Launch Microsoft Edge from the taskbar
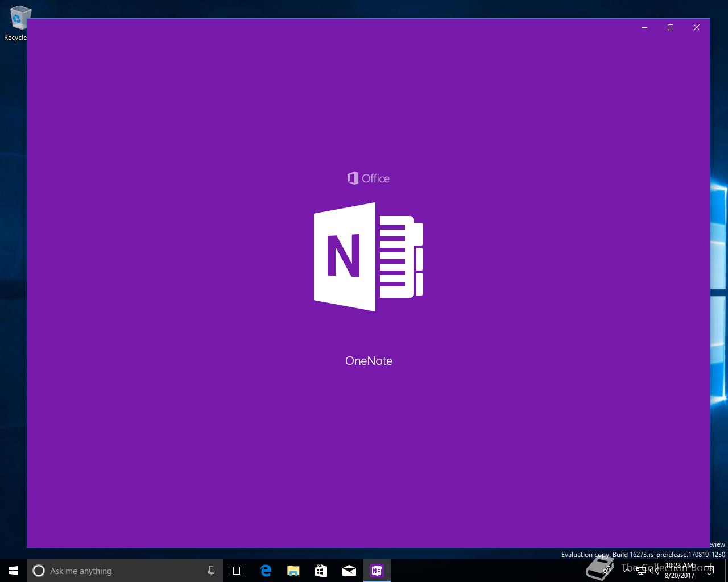 (x=265, y=571)
